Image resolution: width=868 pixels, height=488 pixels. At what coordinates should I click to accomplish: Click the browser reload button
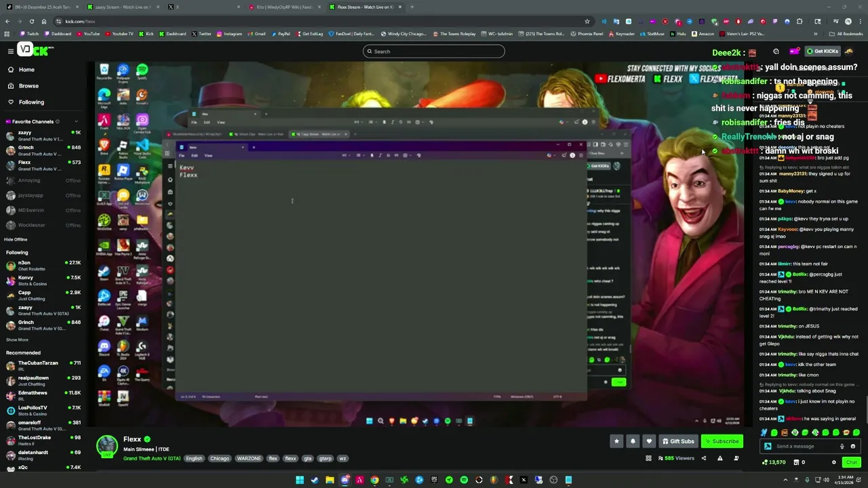[x=31, y=21]
